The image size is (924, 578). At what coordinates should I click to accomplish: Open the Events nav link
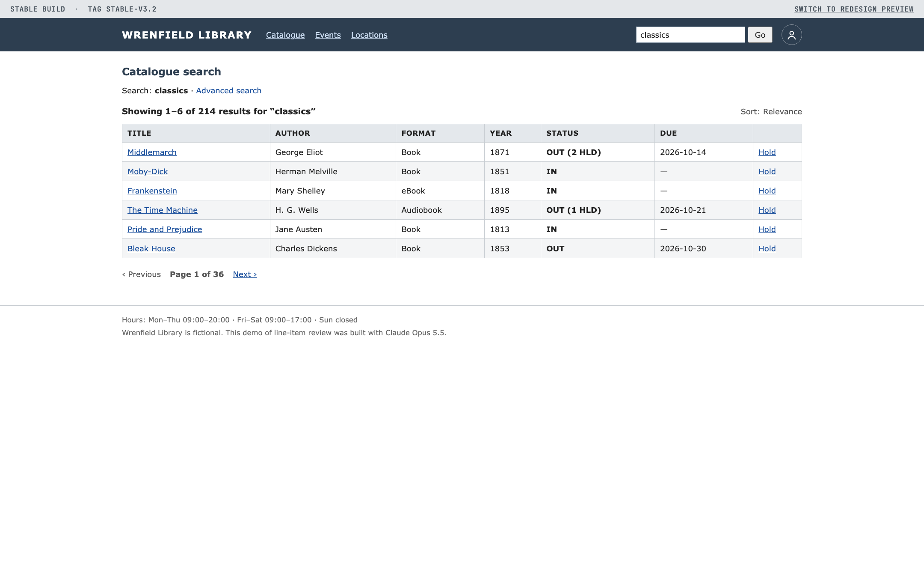[328, 35]
